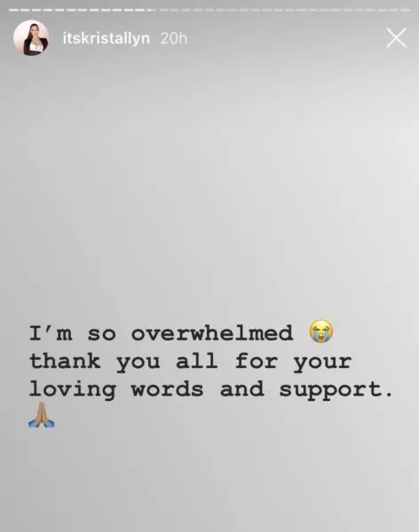Tap the praying hands emoji

(42, 415)
